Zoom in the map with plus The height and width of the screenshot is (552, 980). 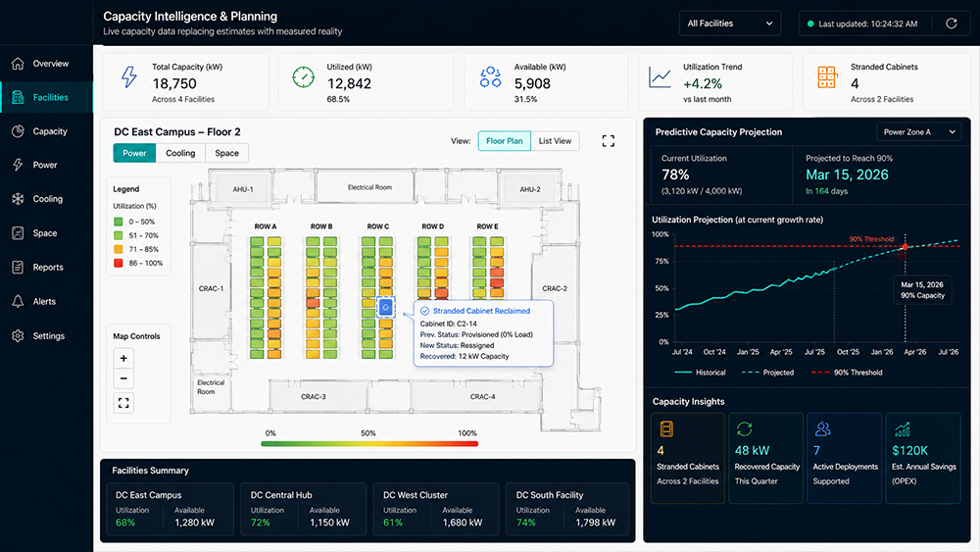pyautogui.click(x=123, y=358)
